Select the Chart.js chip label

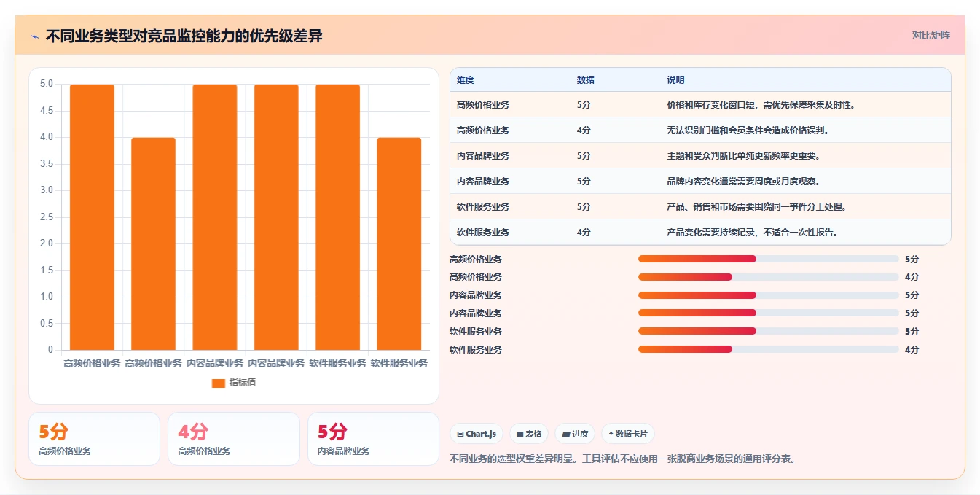(481, 434)
